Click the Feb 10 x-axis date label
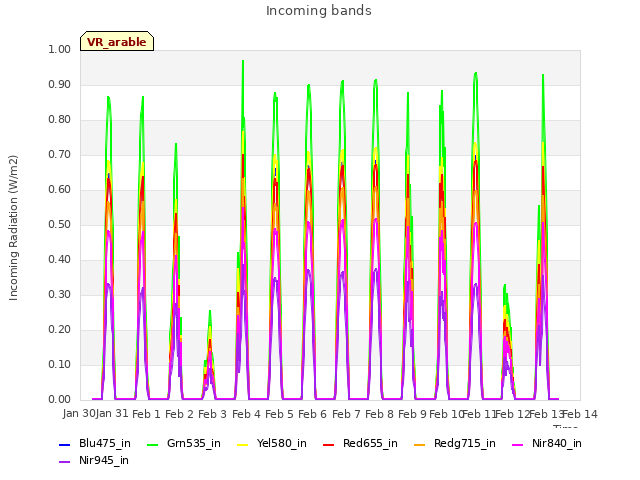This screenshot has width=640, height=480. point(446,414)
